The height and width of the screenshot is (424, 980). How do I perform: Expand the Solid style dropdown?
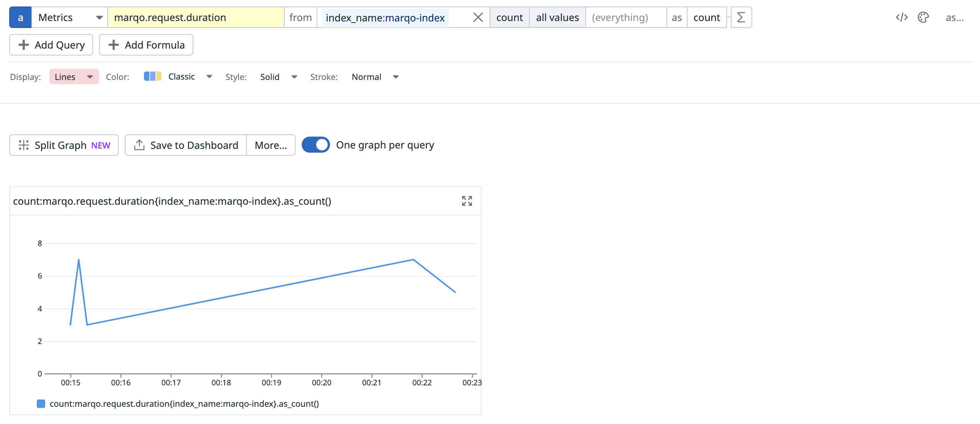278,77
